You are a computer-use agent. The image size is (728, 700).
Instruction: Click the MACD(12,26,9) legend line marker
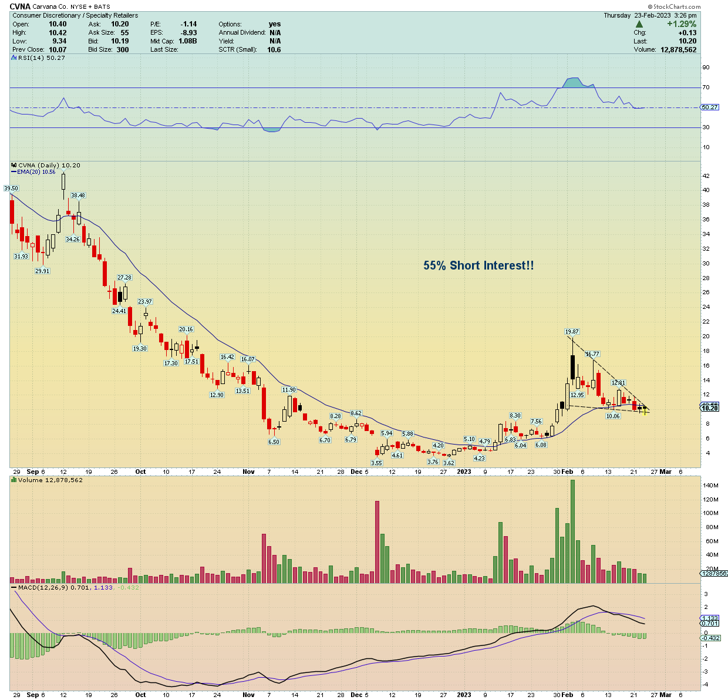[x=14, y=587]
